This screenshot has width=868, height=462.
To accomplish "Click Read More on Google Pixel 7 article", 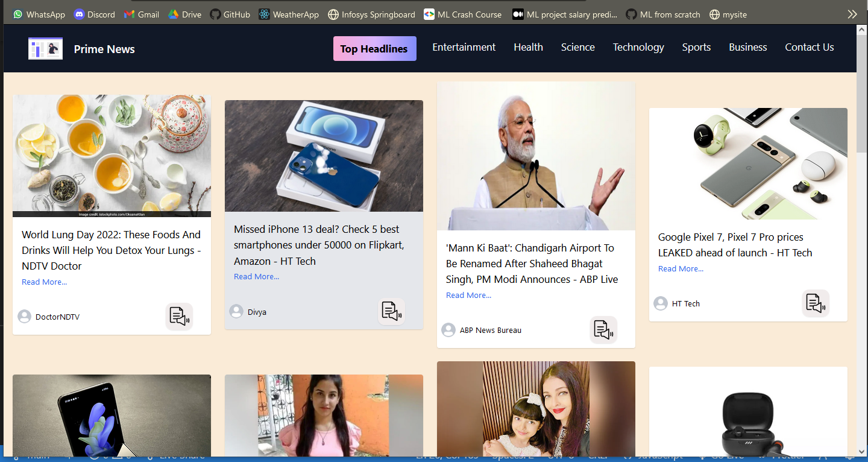I will coord(681,269).
